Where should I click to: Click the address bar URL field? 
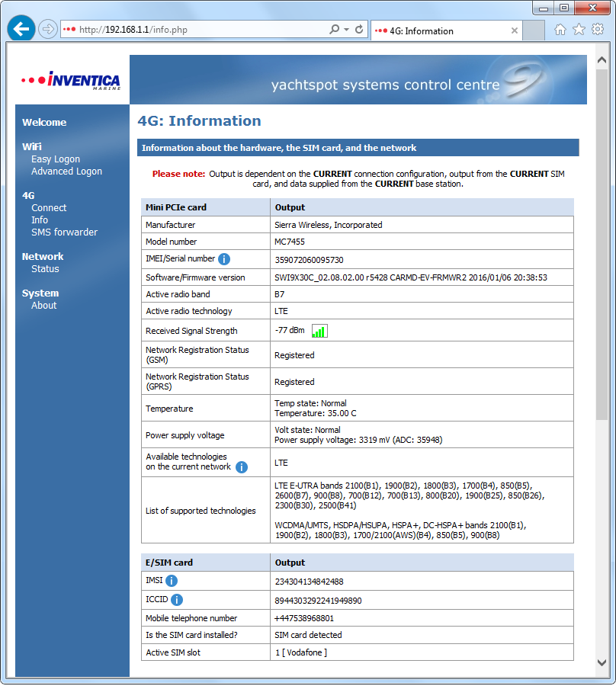201,30
